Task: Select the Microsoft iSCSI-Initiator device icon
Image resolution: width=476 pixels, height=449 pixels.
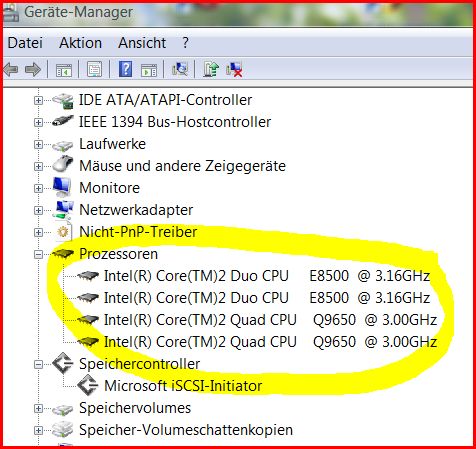Action: (88, 385)
